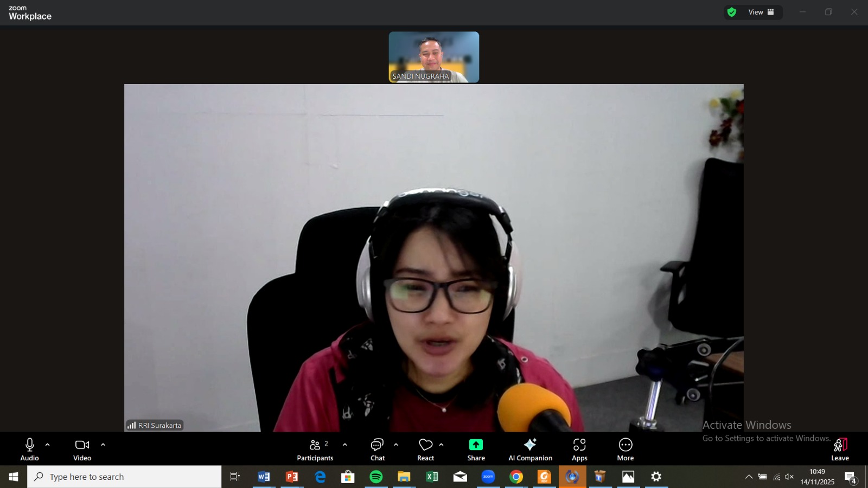Click the Windows search box
The image size is (868, 488).
(x=125, y=477)
